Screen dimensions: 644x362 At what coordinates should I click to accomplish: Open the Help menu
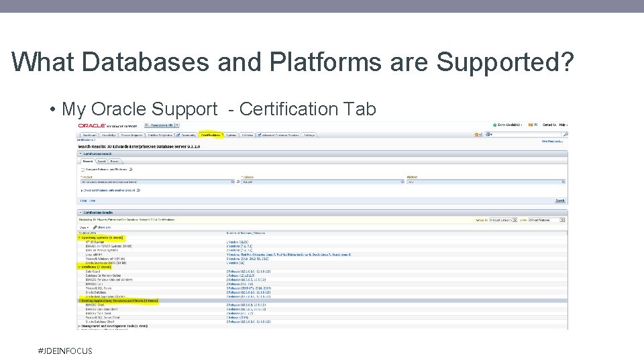pos(563,125)
